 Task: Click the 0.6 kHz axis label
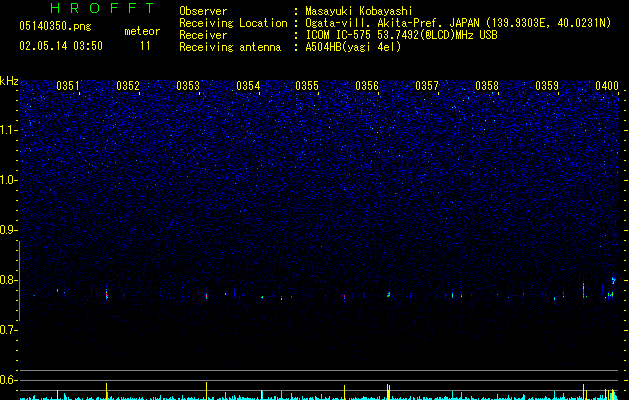pyautogui.click(x=8, y=380)
